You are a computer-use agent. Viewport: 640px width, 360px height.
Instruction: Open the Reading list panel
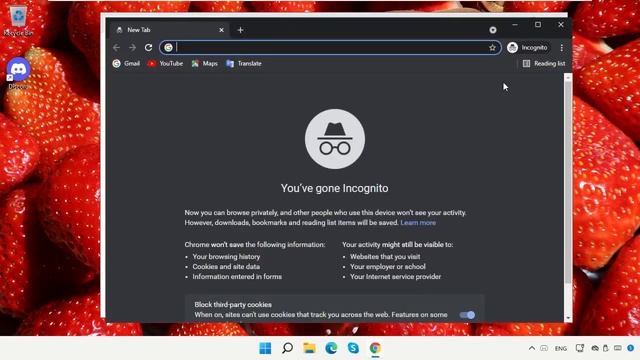544,64
